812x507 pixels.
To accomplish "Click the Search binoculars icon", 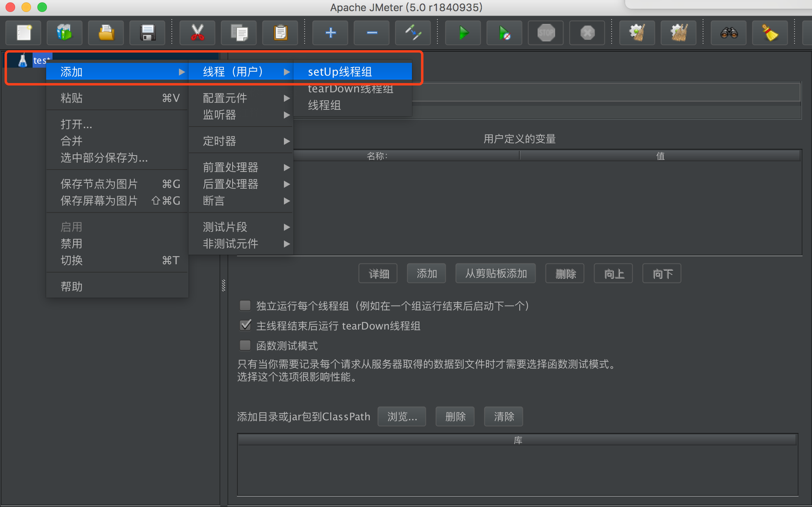I will pyautogui.click(x=729, y=33).
